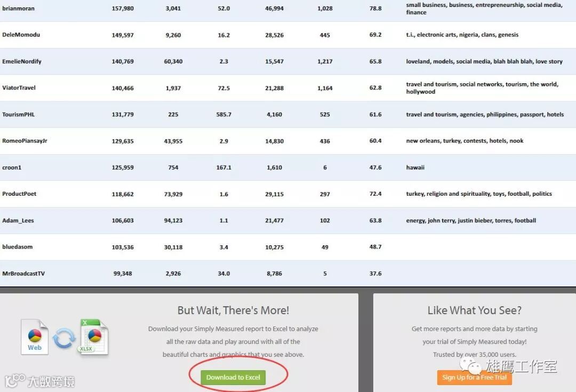Select username EmelieNordify
The height and width of the screenshot is (392, 576).
click(22, 61)
